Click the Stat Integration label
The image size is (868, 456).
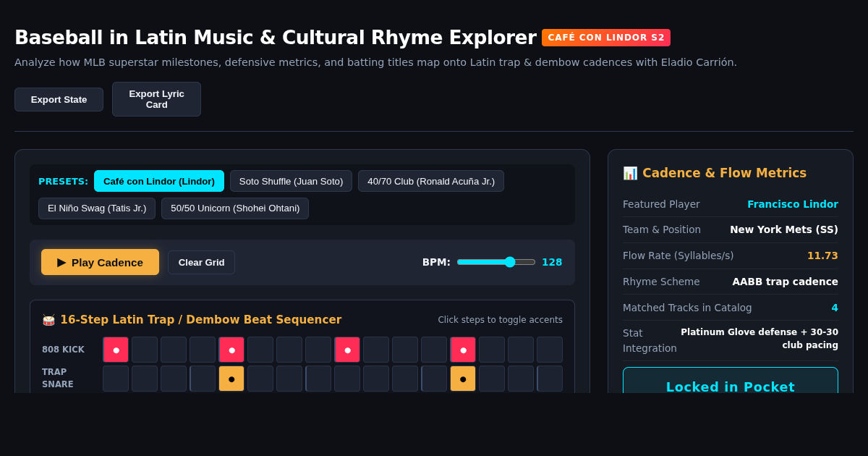pos(650,340)
